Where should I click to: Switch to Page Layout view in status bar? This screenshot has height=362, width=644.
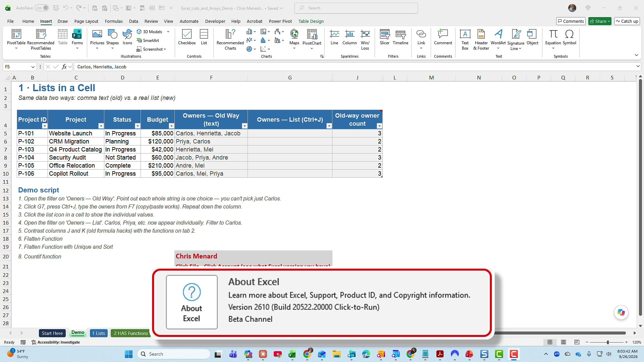pyautogui.click(x=563, y=342)
